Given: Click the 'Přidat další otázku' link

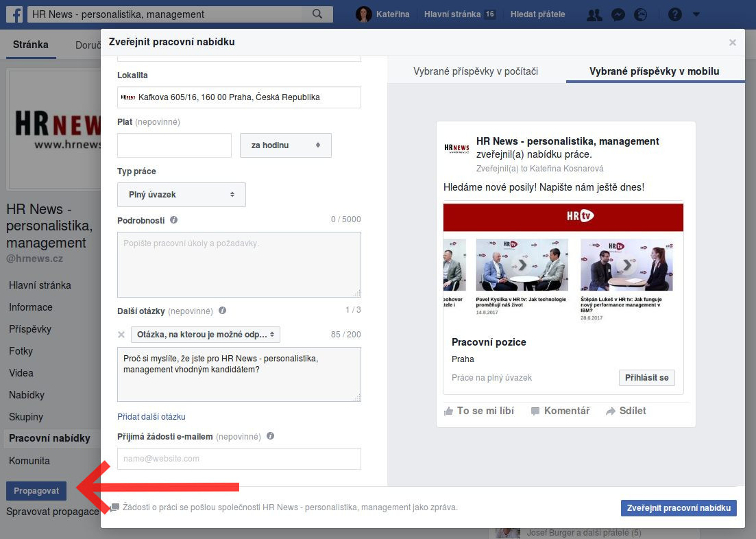Looking at the screenshot, I should (x=151, y=416).
